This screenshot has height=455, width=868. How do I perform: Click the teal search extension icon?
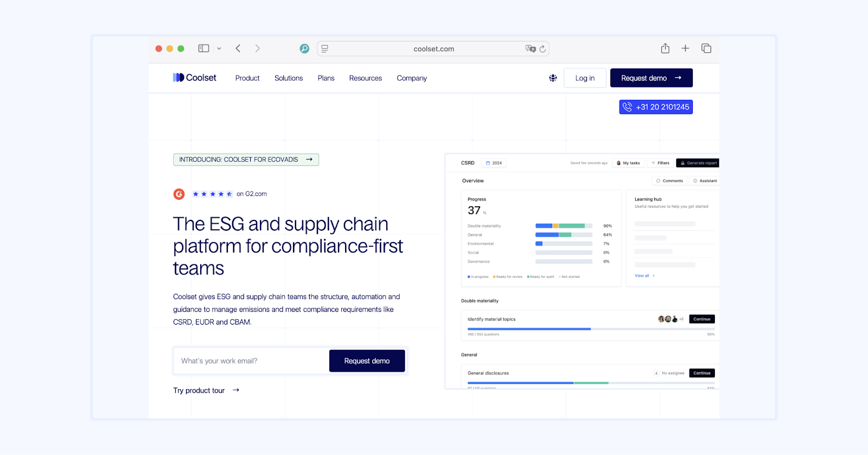[x=304, y=48]
